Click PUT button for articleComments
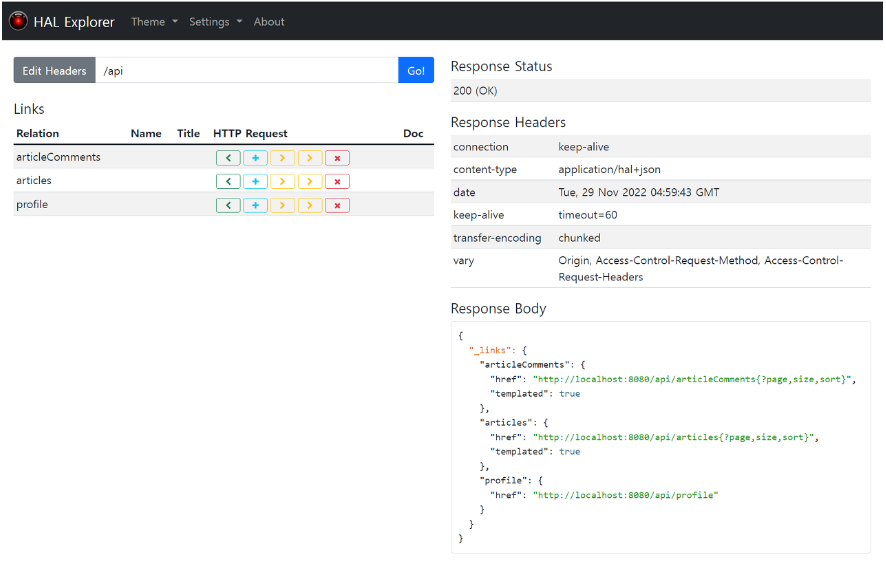886x585 pixels. 283,158
